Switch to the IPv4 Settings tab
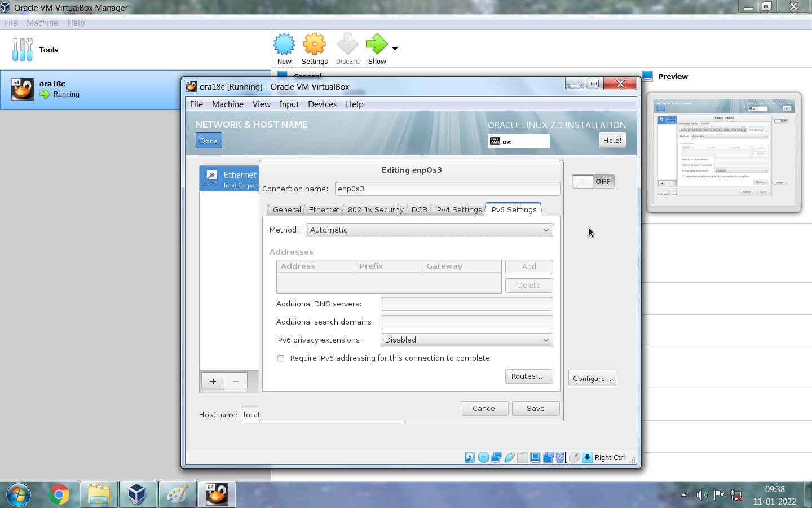The height and width of the screenshot is (508, 812). [x=458, y=209]
